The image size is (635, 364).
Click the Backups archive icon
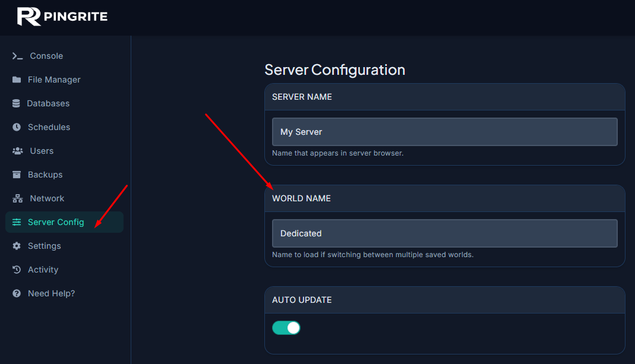tap(16, 175)
